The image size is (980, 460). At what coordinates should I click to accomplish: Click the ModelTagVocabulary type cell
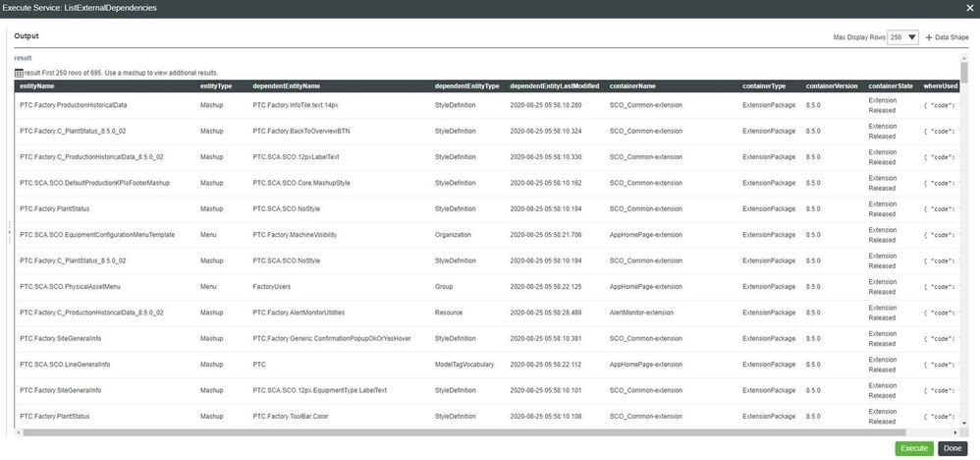[463, 365]
